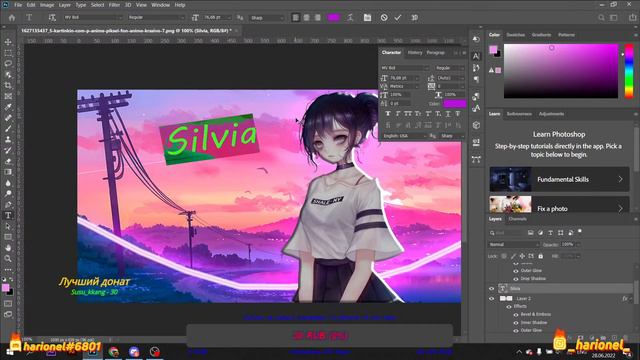Select the Pen tool
This screenshot has height=360, width=640.
8,204
